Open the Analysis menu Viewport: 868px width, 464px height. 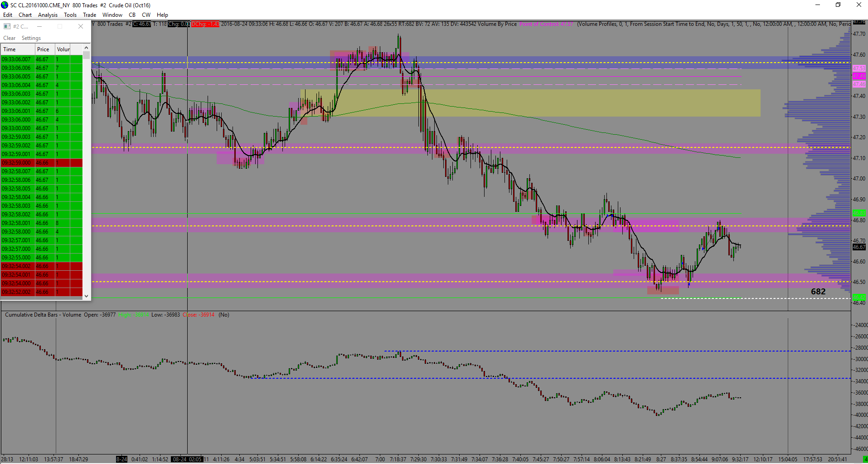point(48,15)
